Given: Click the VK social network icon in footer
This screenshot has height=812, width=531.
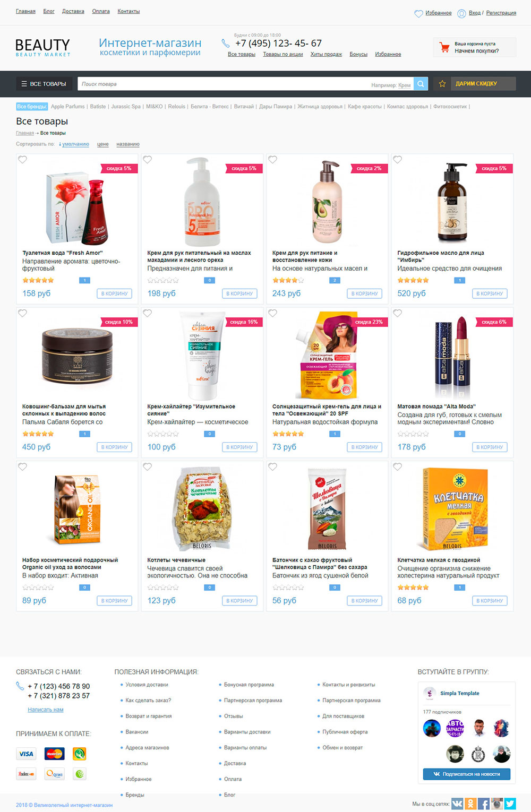Looking at the screenshot, I should [457, 804].
